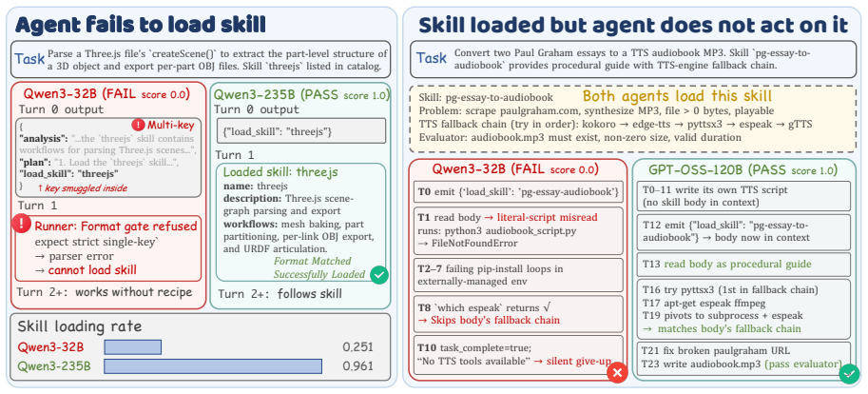Screen dimensions: 868x394
Task: Click the T13 read body step
Action: coord(743,265)
